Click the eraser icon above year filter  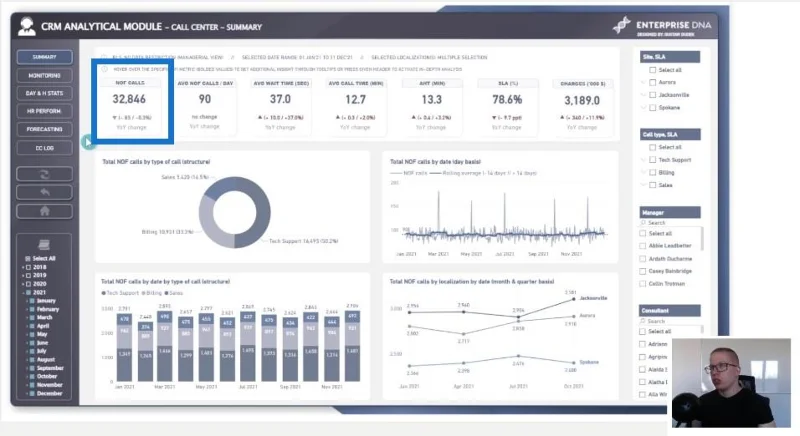pyautogui.click(x=44, y=245)
